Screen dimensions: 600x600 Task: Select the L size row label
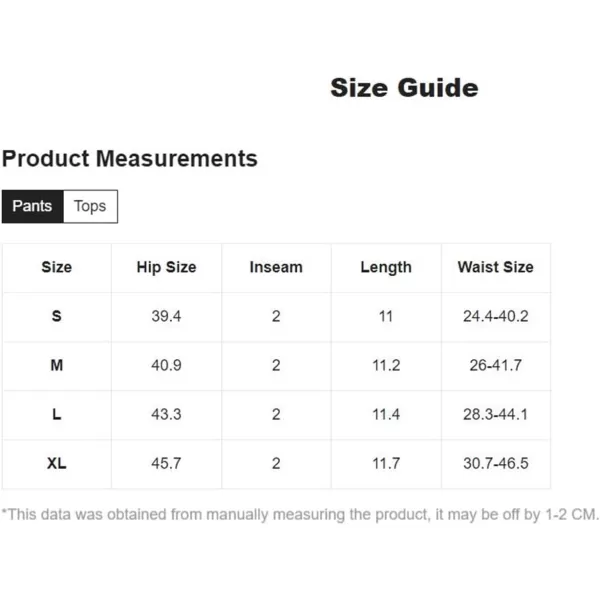pos(57,414)
